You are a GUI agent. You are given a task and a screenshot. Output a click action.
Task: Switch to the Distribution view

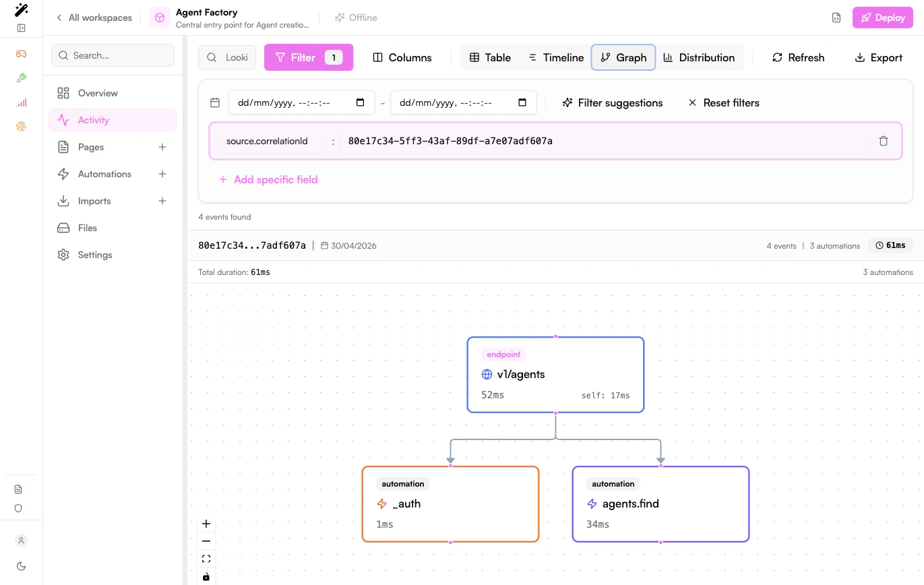(x=699, y=57)
